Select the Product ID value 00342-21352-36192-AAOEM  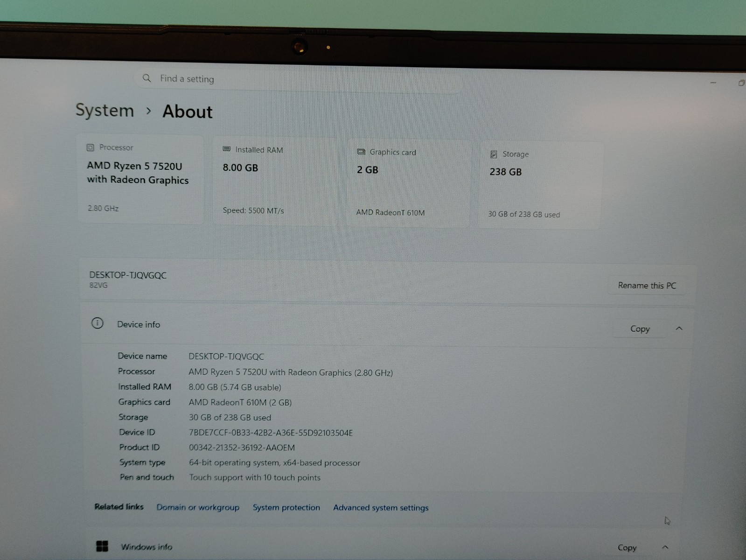click(x=242, y=448)
